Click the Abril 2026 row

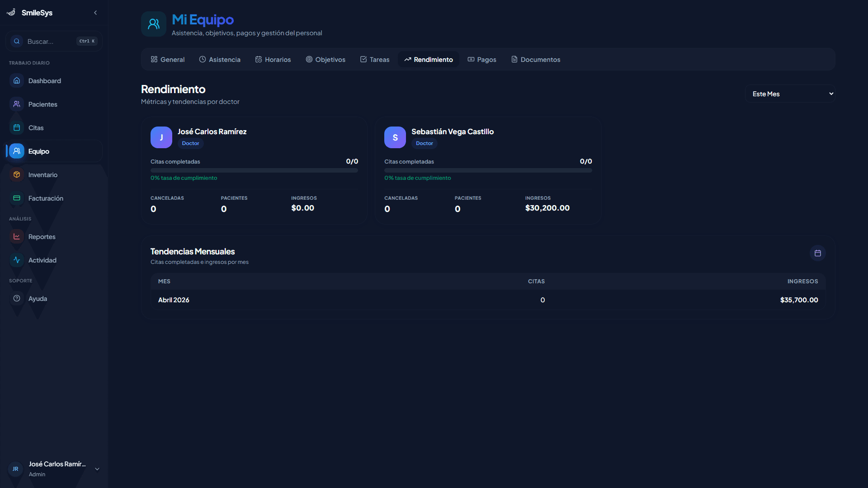[x=488, y=300]
